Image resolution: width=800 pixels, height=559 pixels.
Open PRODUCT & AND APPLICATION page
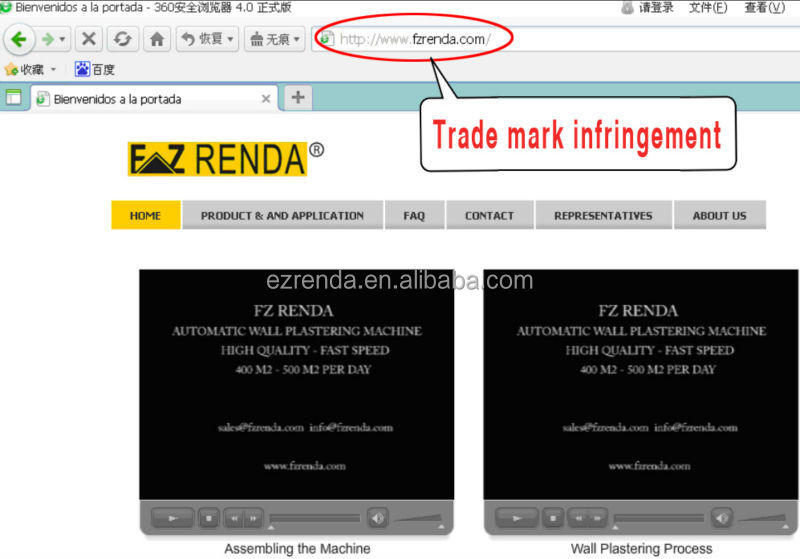pyautogui.click(x=282, y=215)
